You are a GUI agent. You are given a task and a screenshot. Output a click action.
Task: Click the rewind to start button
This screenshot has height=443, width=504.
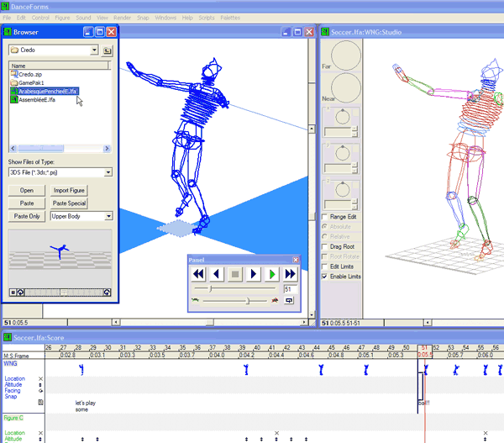(x=198, y=274)
